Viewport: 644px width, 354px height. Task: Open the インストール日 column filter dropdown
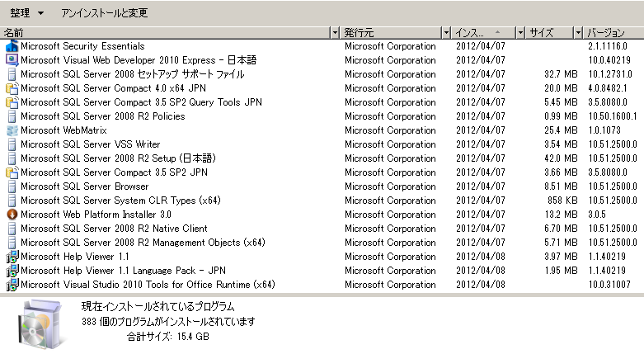pyautogui.click(x=520, y=32)
